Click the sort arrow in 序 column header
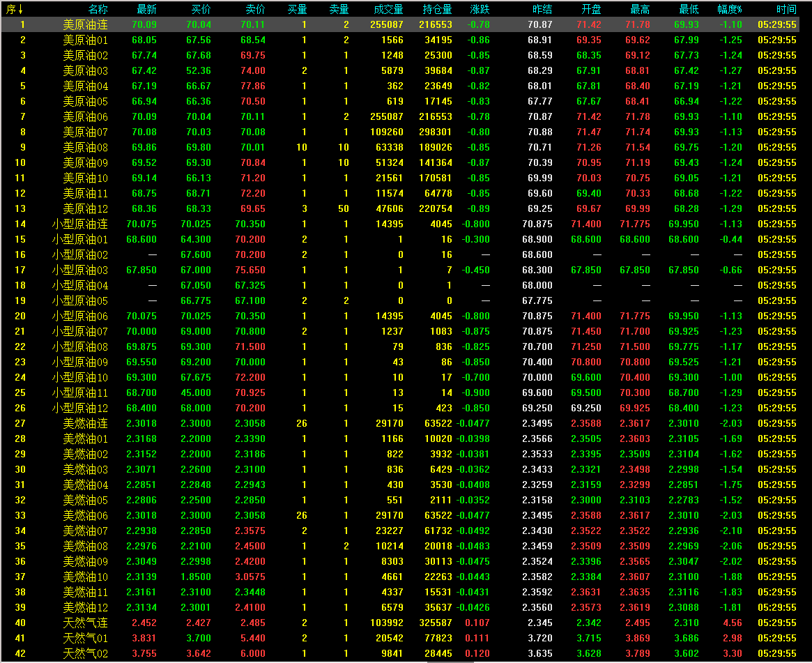Image resolution: width=812 pixels, height=663 pixels. [x=22, y=9]
